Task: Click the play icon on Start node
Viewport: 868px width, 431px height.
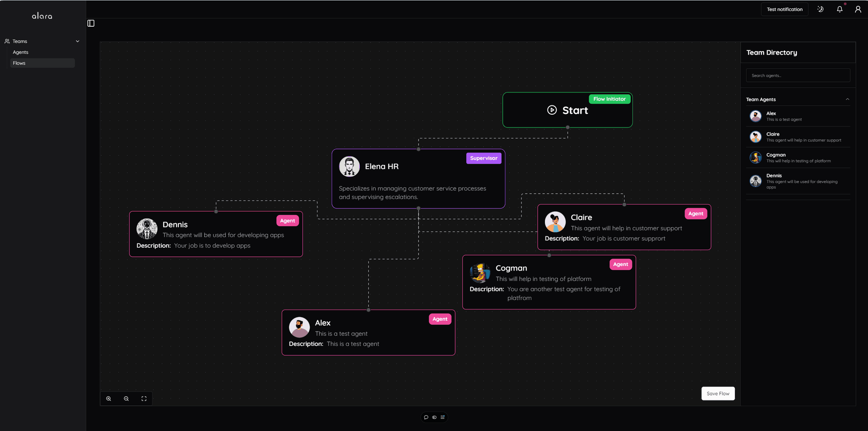Action: coord(552,110)
